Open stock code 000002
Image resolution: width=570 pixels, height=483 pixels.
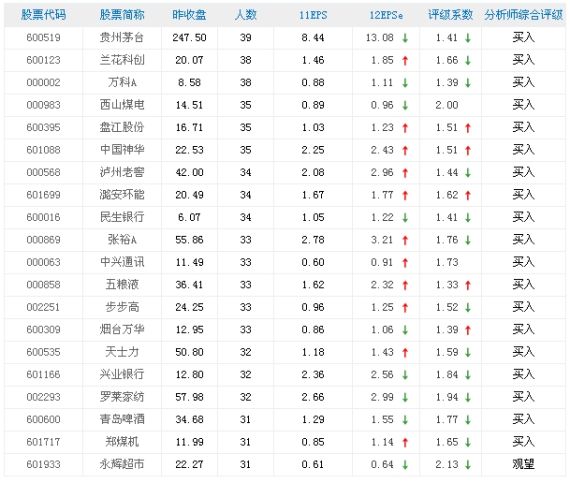tap(43, 82)
